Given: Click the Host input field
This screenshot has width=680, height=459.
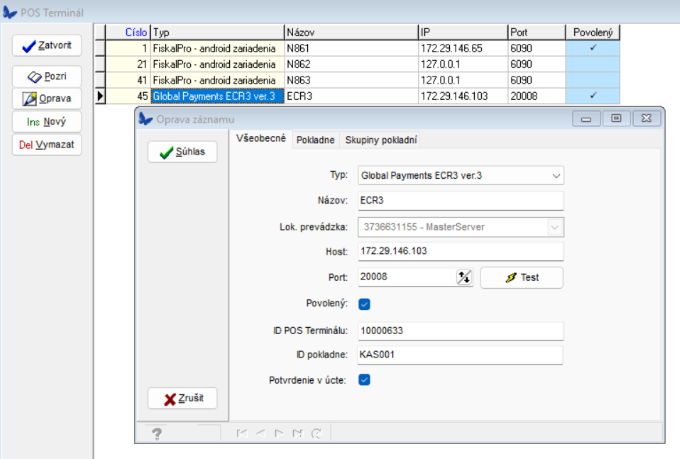Looking at the screenshot, I should [x=461, y=251].
